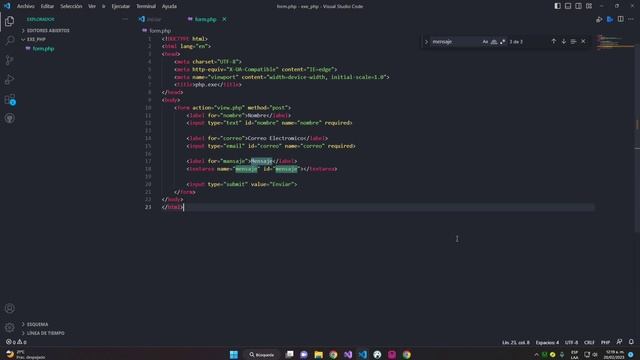
Task: Open the Search view in activity bar
Action: click(9, 40)
